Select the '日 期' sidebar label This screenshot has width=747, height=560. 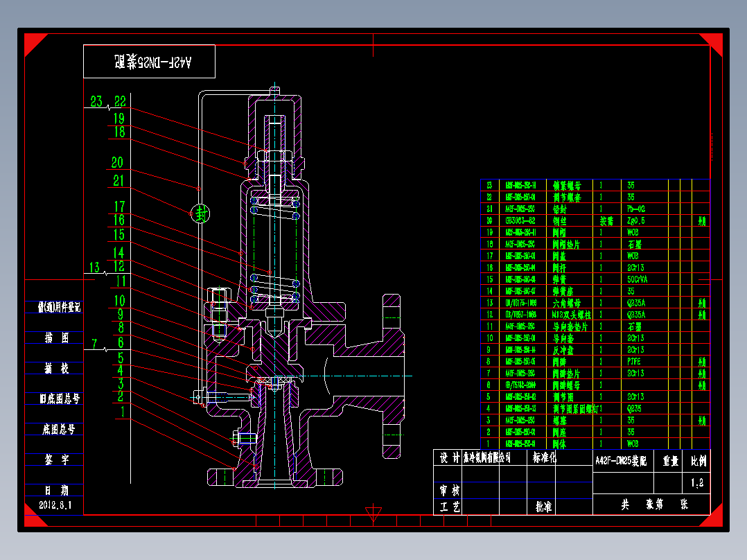(57, 491)
